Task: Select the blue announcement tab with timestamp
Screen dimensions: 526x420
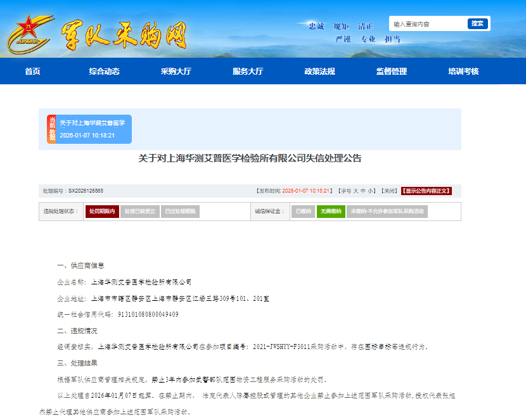Action: [x=94, y=129]
